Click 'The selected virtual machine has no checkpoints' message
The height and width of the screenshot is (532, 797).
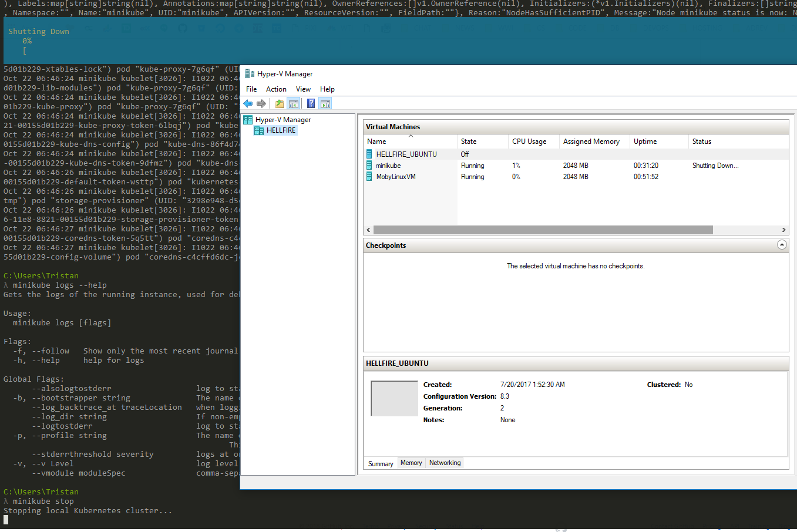pyautogui.click(x=576, y=266)
